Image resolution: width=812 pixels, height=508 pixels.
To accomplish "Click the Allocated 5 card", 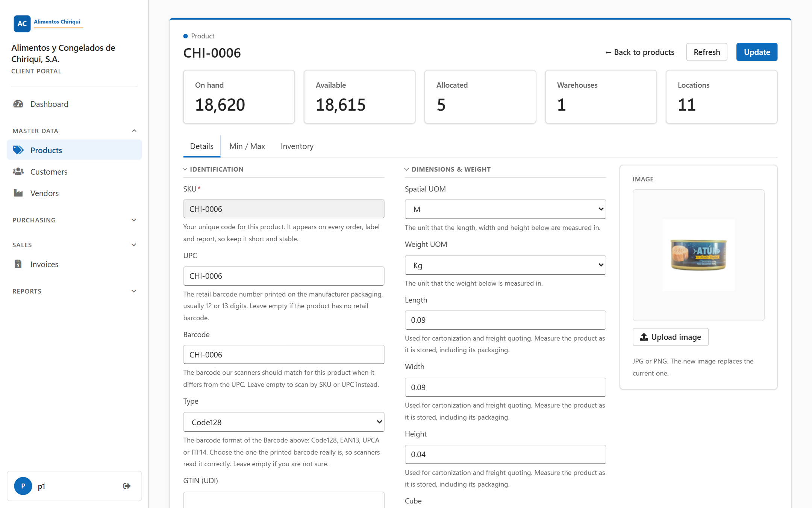I will (x=480, y=97).
